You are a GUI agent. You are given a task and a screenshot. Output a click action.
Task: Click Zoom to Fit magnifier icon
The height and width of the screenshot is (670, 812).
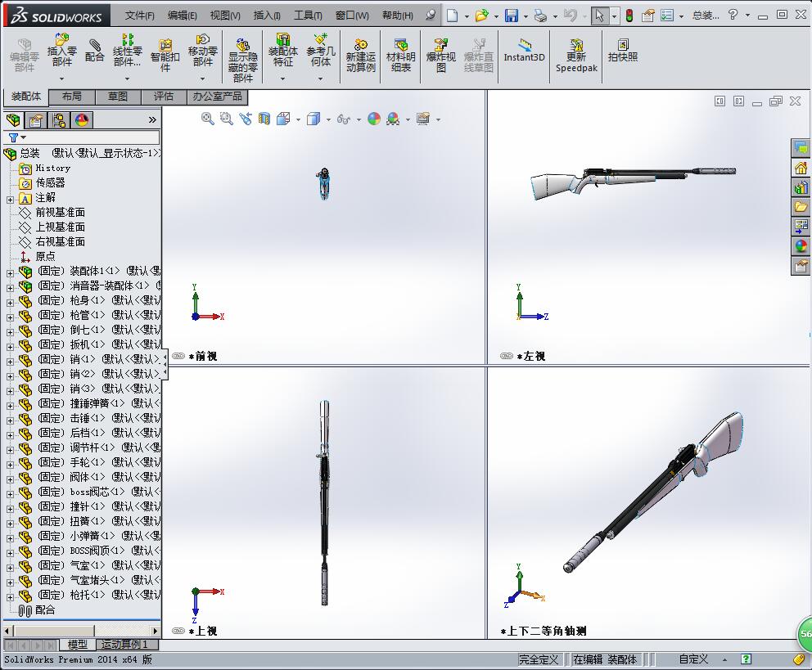click(x=208, y=119)
